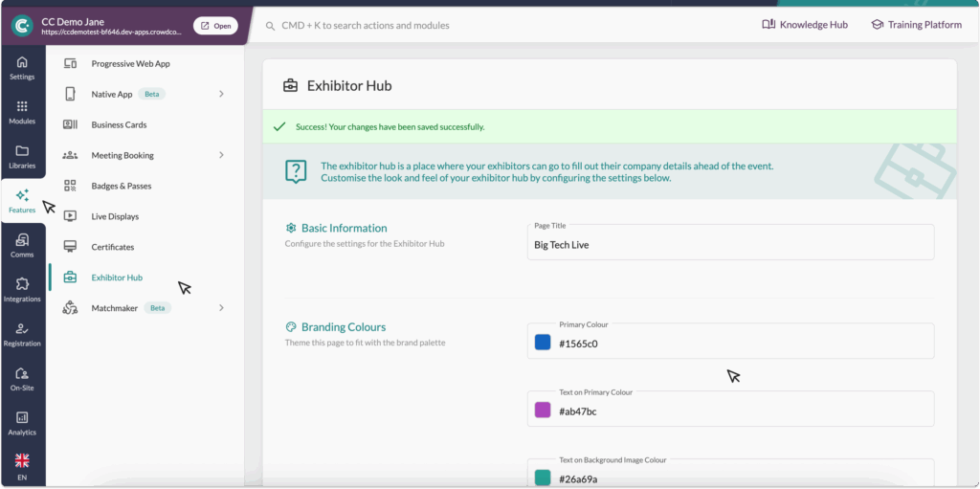The height and width of the screenshot is (489, 980).
Task: Select Certificates menu item
Action: pos(112,247)
